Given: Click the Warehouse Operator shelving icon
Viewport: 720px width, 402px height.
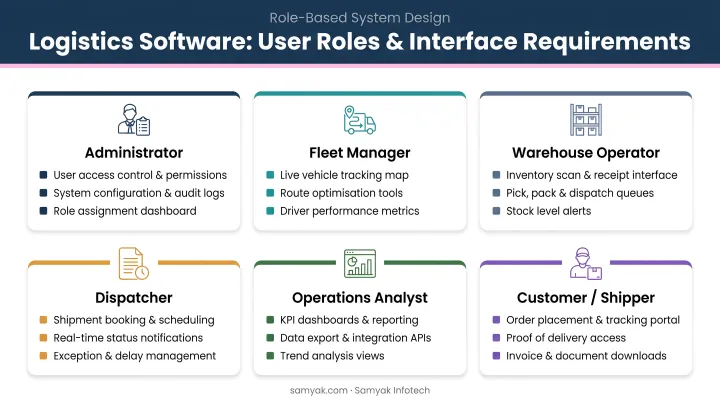Looking at the screenshot, I should 586,120.
